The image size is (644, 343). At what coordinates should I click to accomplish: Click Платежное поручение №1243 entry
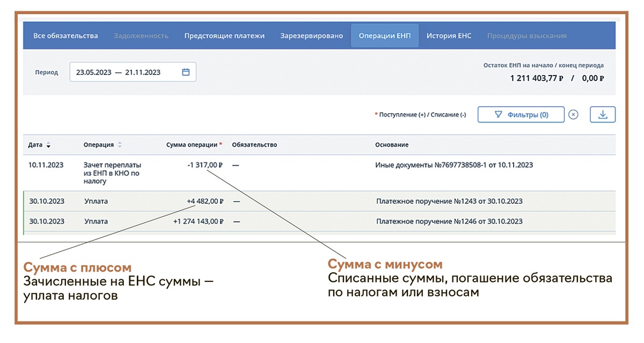click(449, 202)
